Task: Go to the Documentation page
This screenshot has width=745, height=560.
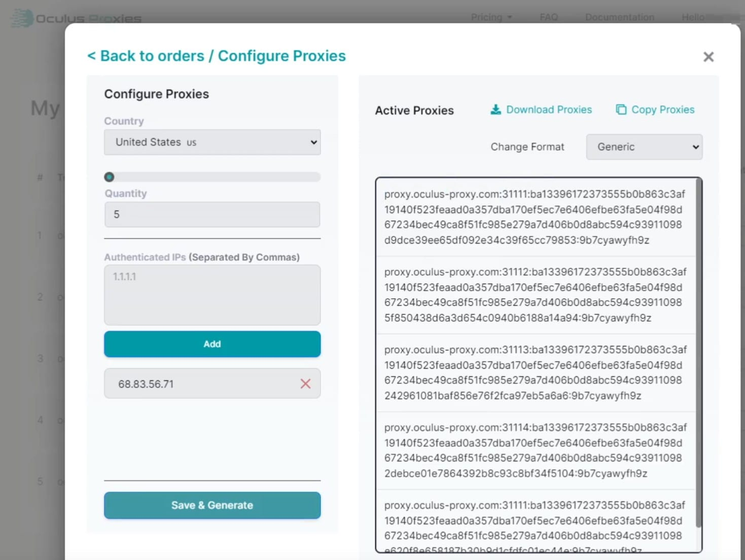Action: (x=619, y=17)
